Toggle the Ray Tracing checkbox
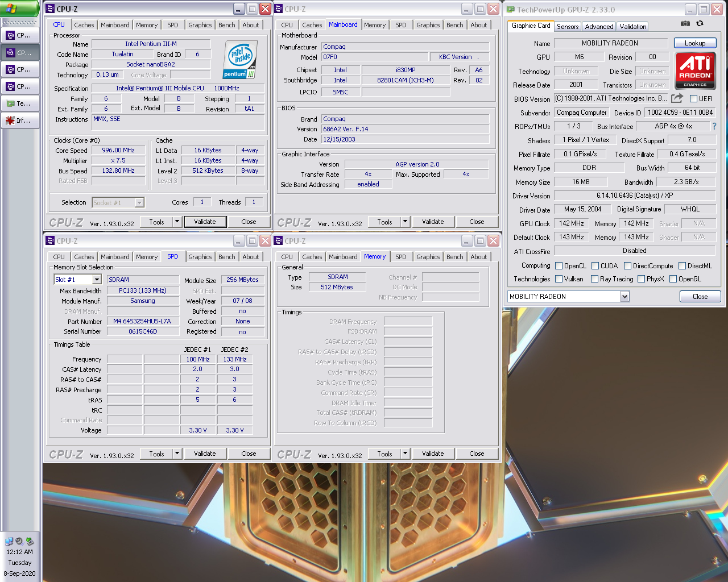Viewport: 728px width, 582px height. click(594, 279)
